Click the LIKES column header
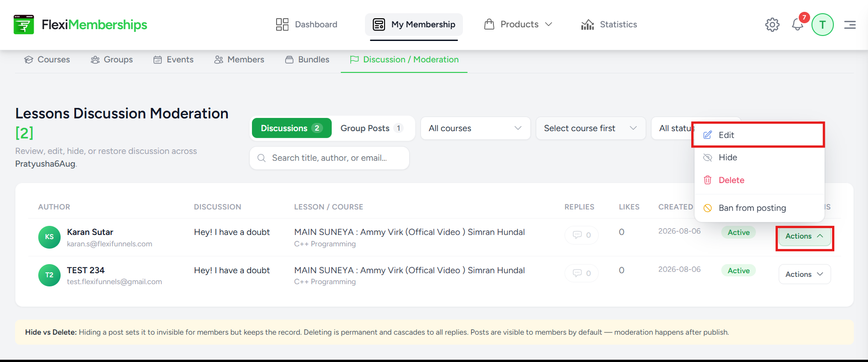Screen dimensions: 868x362 click(629, 207)
